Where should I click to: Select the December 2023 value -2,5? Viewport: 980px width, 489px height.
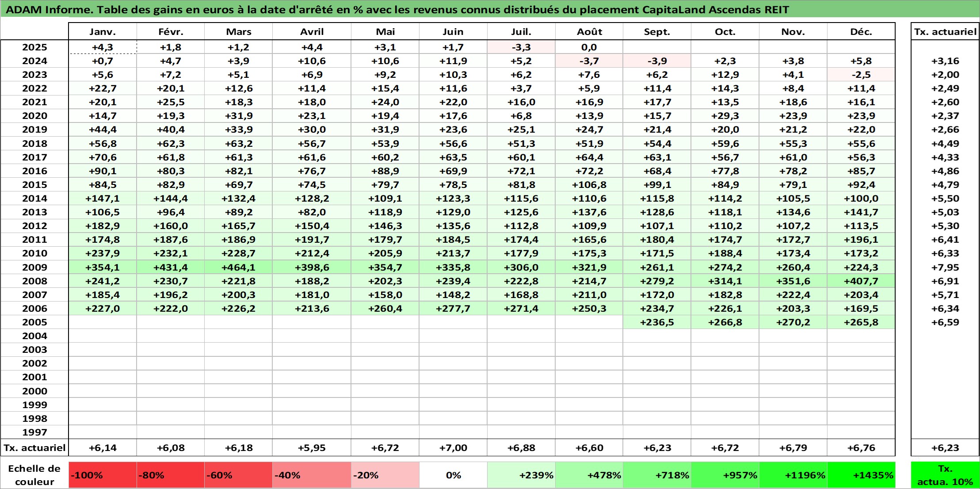click(x=861, y=74)
